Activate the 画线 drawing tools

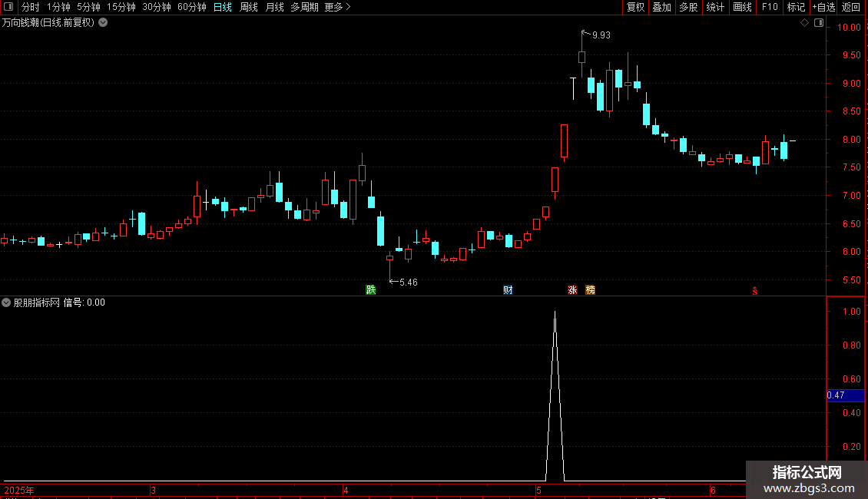tap(742, 7)
